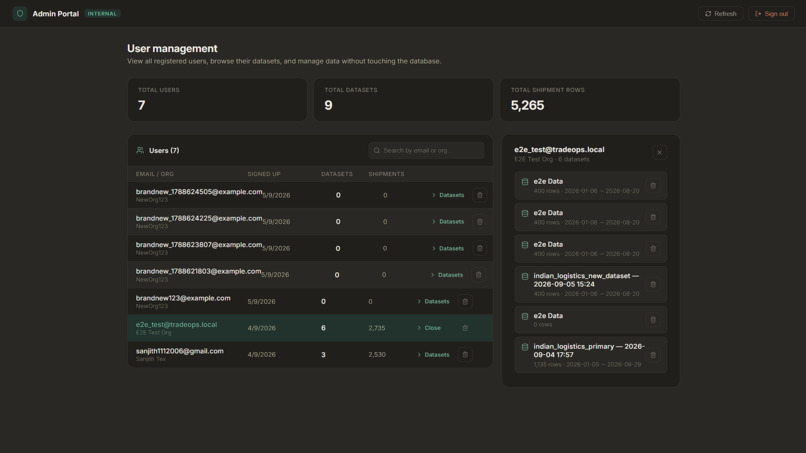Delete user brandnew_1788624505@example.com with its trash icon
This screenshot has width=806, height=453.
480,195
